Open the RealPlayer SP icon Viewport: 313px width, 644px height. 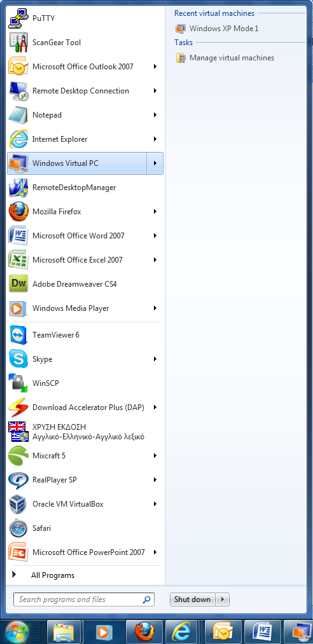[18, 480]
